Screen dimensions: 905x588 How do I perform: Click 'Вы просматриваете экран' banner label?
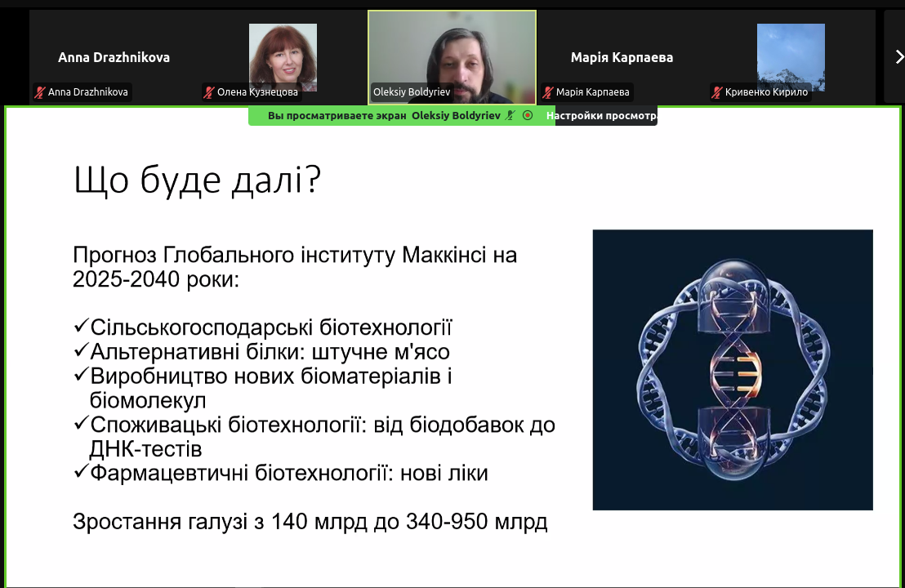coord(337,115)
